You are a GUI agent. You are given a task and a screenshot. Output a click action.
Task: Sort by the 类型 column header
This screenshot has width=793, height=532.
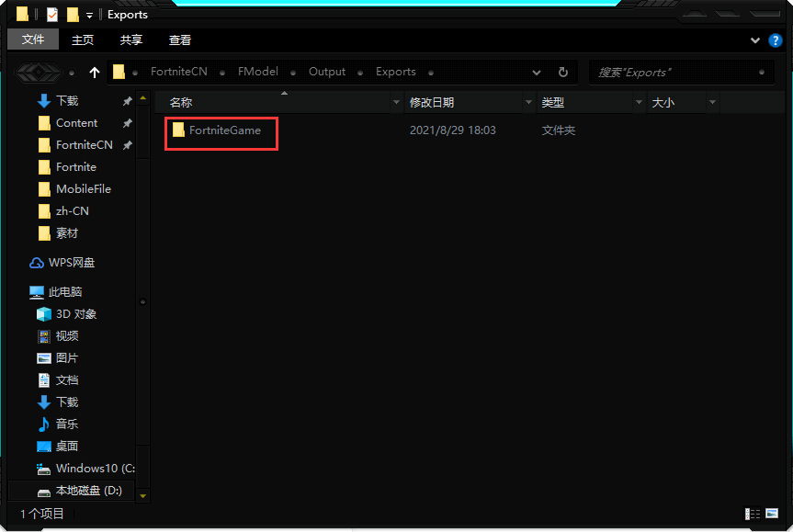click(584, 103)
